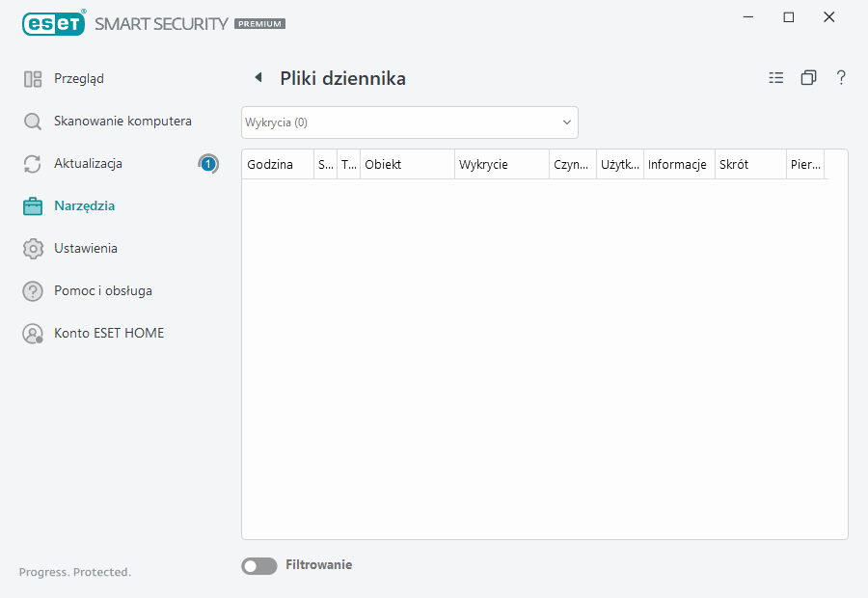Click the ESET logo top left

tap(53, 23)
